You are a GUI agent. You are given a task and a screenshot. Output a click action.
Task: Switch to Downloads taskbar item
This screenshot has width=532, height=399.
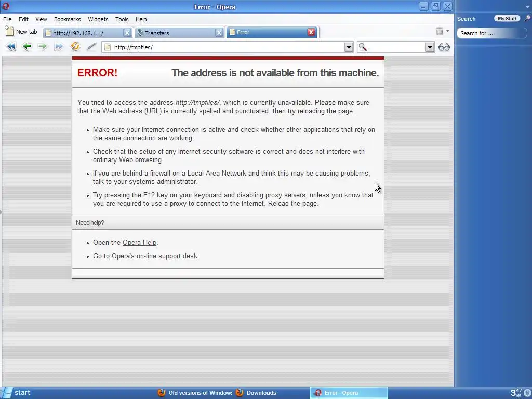point(256,393)
